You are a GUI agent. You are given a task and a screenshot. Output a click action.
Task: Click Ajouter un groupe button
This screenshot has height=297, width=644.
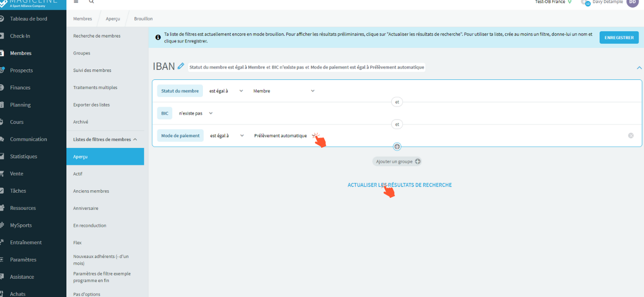coord(397,161)
